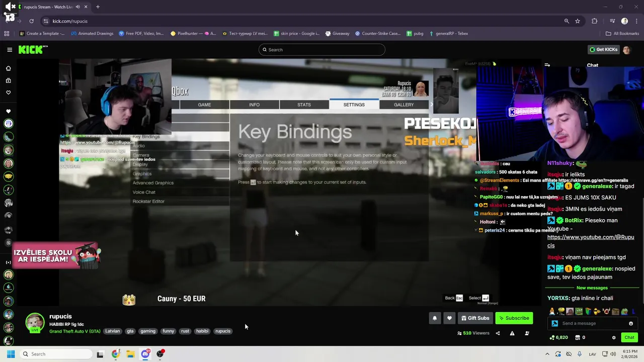Open File Explorer from the taskbar

[130, 354]
